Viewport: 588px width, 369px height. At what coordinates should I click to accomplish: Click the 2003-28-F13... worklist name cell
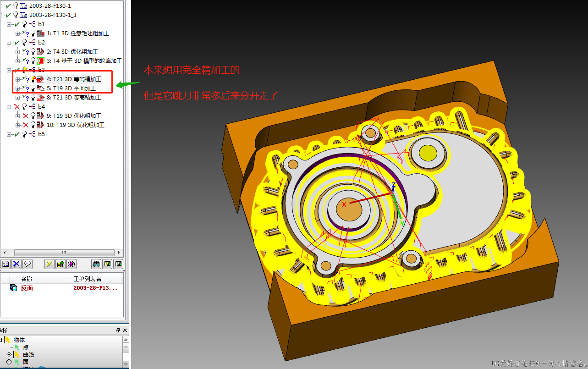point(95,288)
